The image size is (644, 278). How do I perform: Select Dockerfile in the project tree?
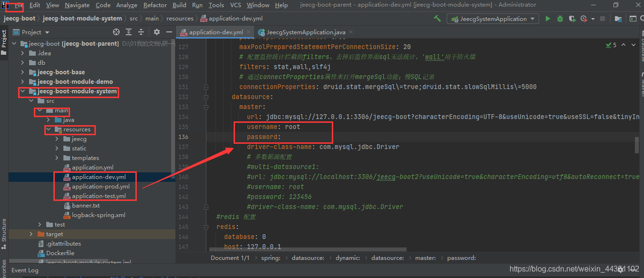point(60,253)
